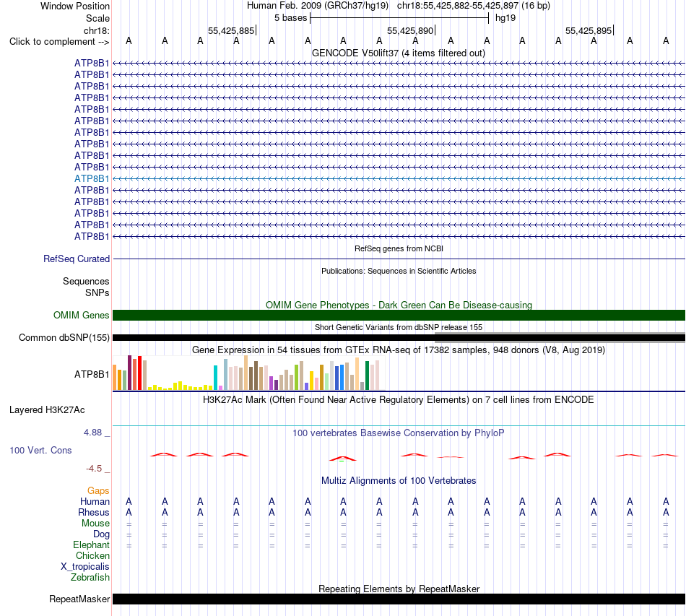Click the GTEx Gene Expression track title

pos(399,350)
